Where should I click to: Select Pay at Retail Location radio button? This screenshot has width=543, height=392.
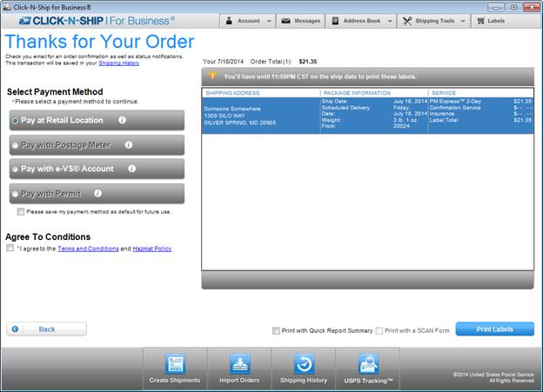15,121
